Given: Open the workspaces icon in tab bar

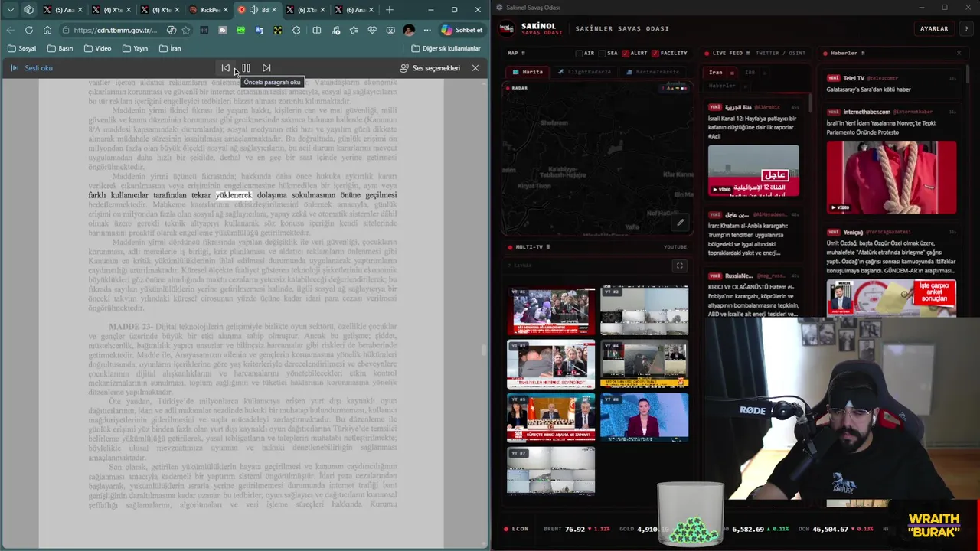Looking at the screenshot, I should 29,10.
